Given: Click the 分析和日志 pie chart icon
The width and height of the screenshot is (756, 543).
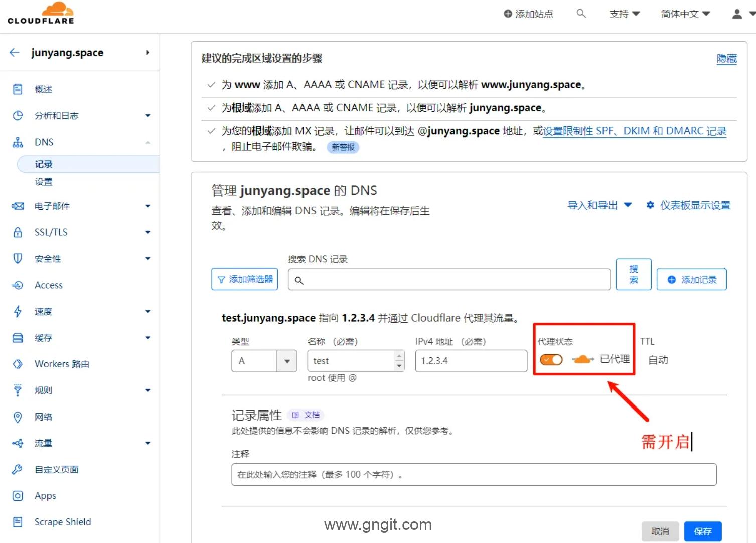Looking at the screenshot, I should point(18,115).
